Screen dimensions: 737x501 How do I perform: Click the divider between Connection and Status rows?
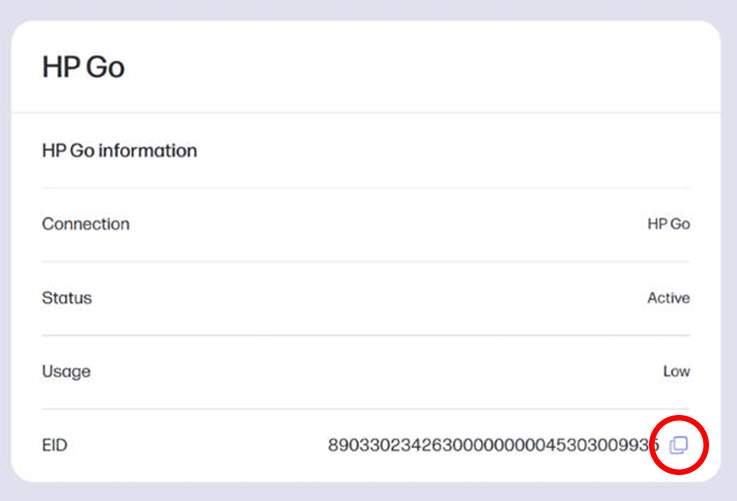(366, 262)
